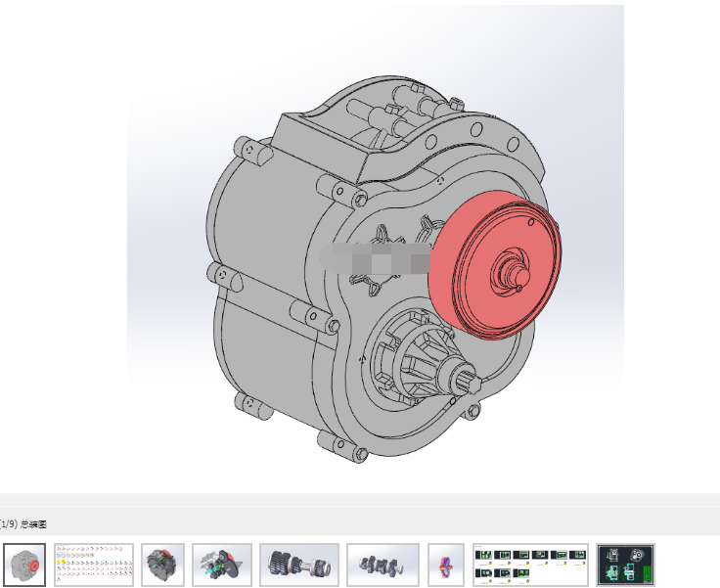
Task: Select the first thumbnail with red pulley assembly
Action: tap(24, 565)
